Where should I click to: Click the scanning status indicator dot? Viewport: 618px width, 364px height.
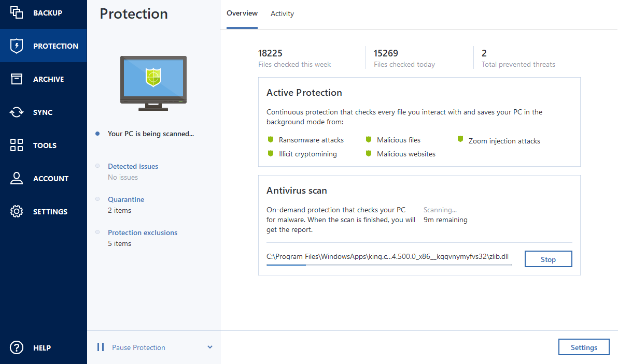[x=97, y=134]
